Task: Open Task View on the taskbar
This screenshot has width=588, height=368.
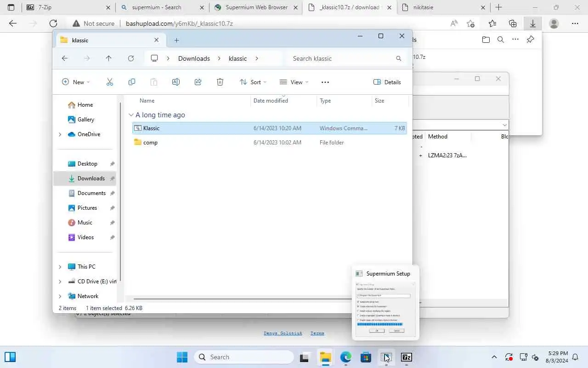Action: click(x=304, y=357)
